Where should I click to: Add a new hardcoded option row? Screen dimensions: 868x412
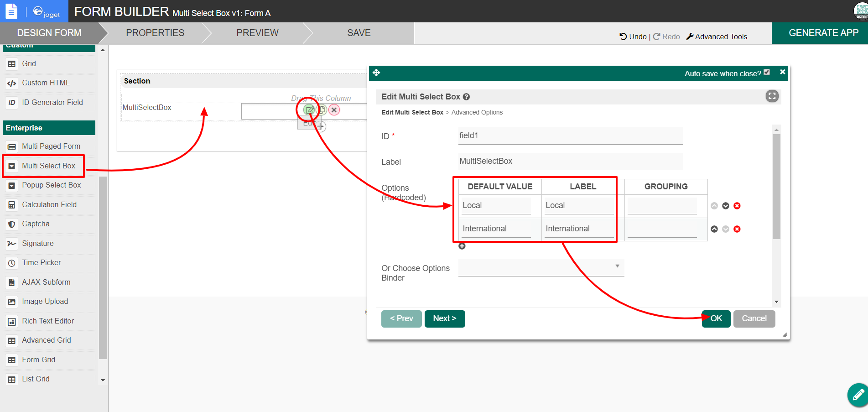[462, 246]
